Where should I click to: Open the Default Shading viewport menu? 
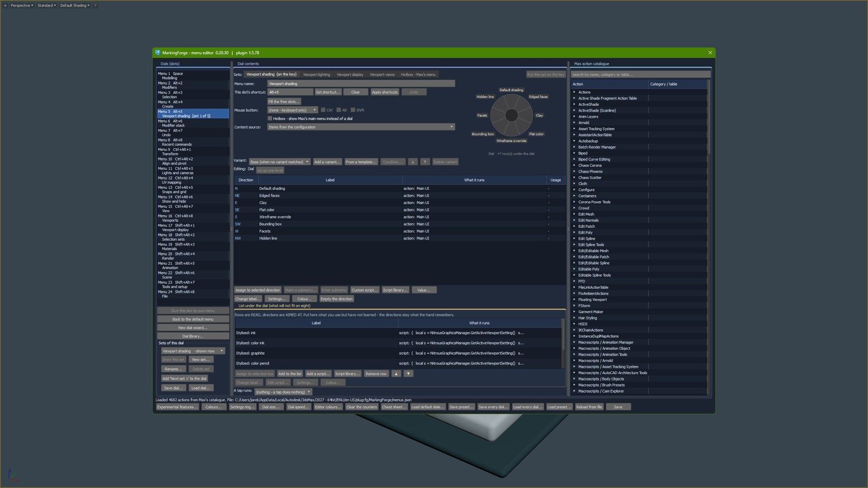point(75,5)
